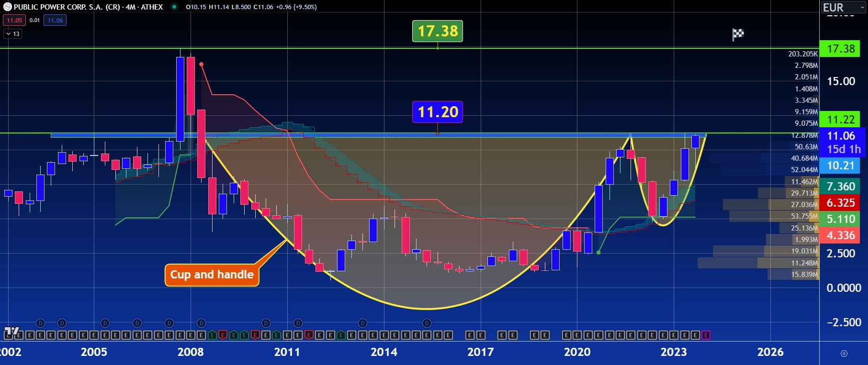Click the checkered flag icon on the chart

(x=738, y=34)
